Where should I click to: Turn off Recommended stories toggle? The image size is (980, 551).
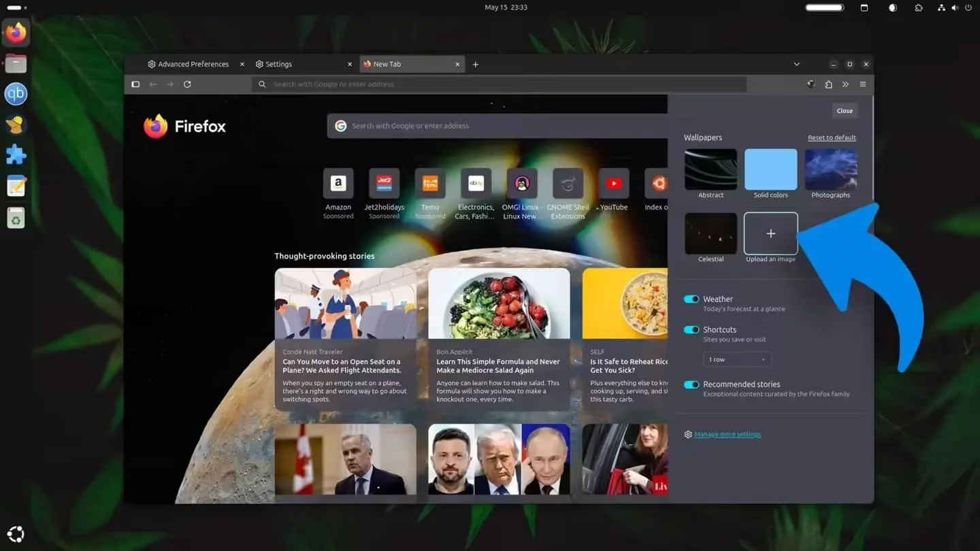coord(691,384)
